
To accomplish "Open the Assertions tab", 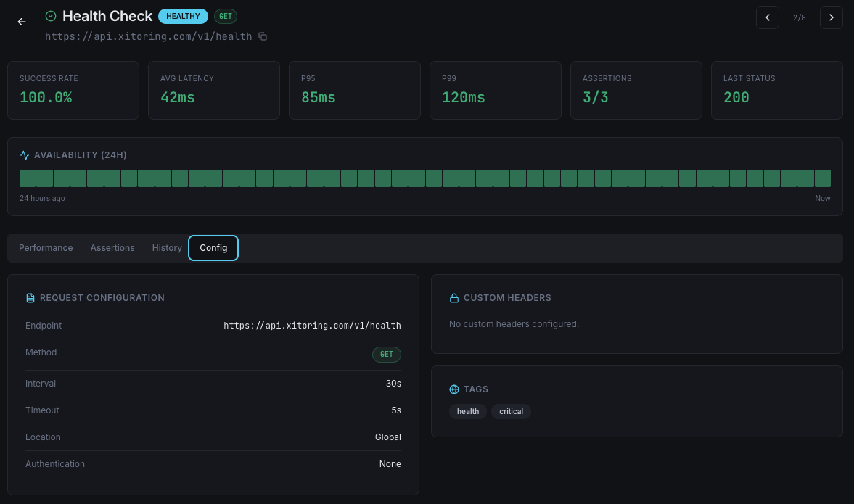I will pyautogui.click(x=112, y=247).
